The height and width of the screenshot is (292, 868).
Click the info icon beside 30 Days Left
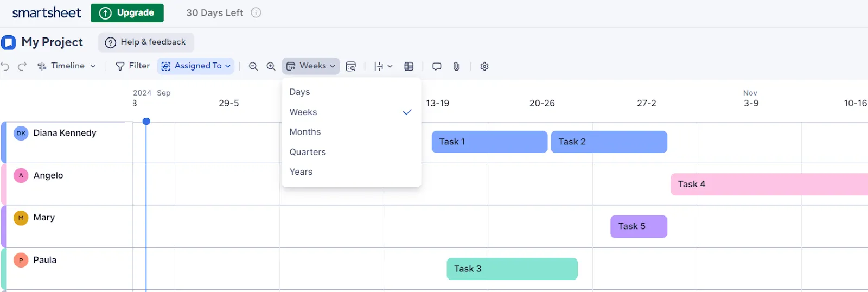[x=256, y=12]
